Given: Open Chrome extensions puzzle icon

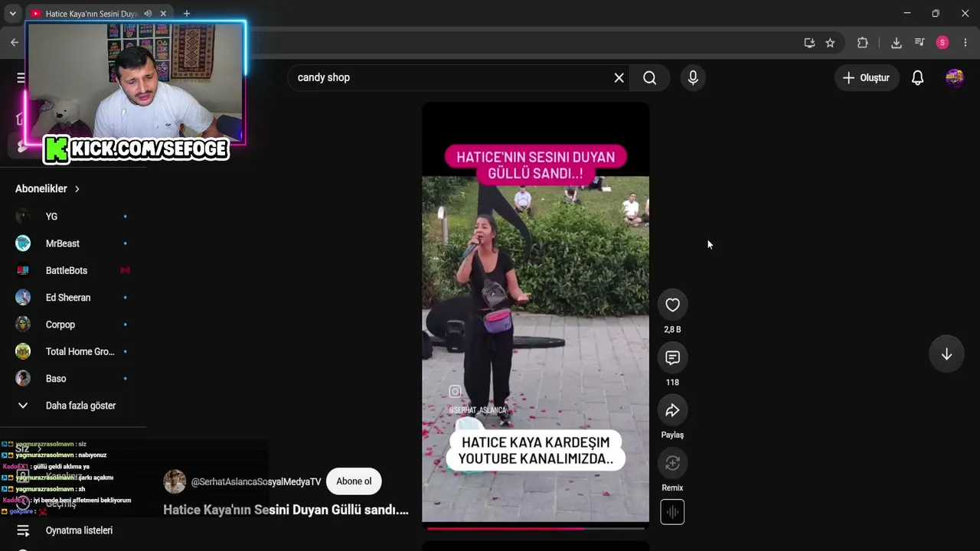Looking at the screenshot, I should [863, 43].
